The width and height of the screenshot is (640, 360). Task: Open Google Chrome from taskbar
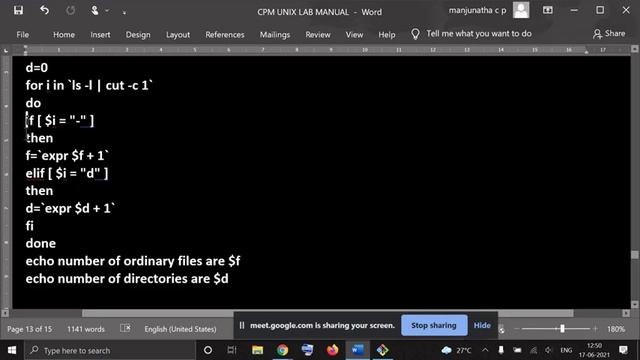pyautogui.click(x=282, y=350)
